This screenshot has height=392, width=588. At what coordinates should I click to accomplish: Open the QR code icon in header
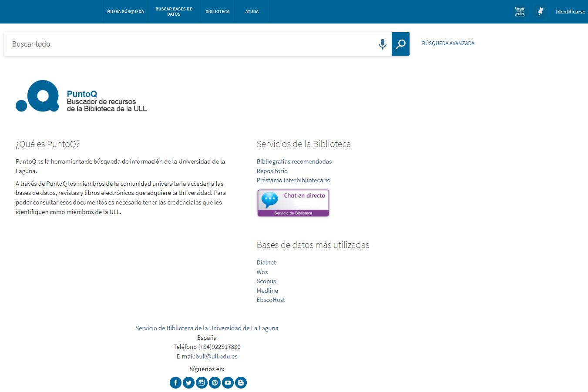(x=520, y=12)
